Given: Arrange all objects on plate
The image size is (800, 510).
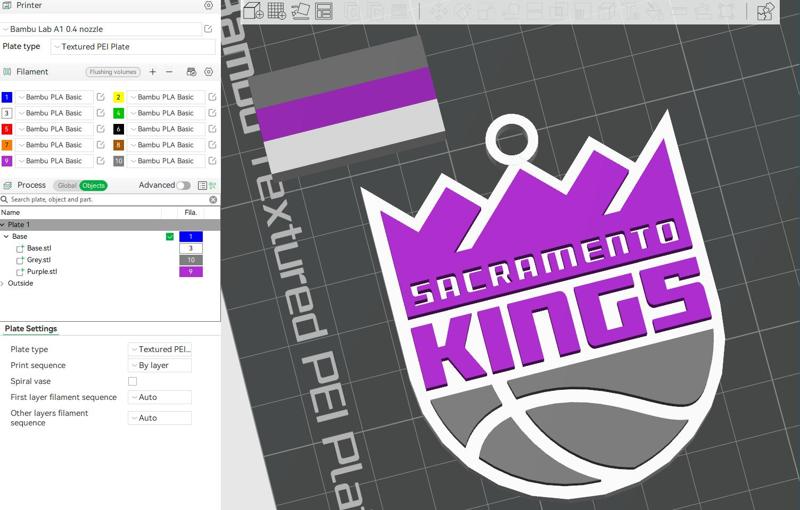Looking at the screenshot, I should tap(324, 11).
